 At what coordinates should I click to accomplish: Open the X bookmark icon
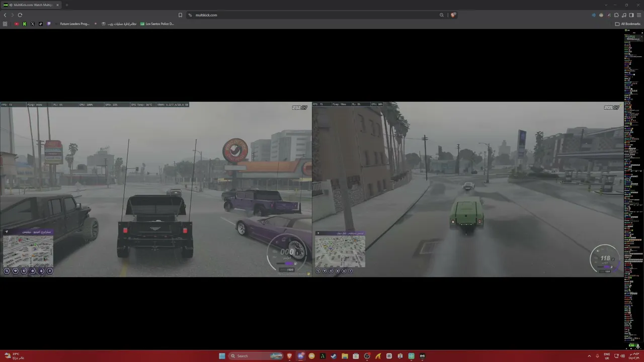[x=32, y=24]
